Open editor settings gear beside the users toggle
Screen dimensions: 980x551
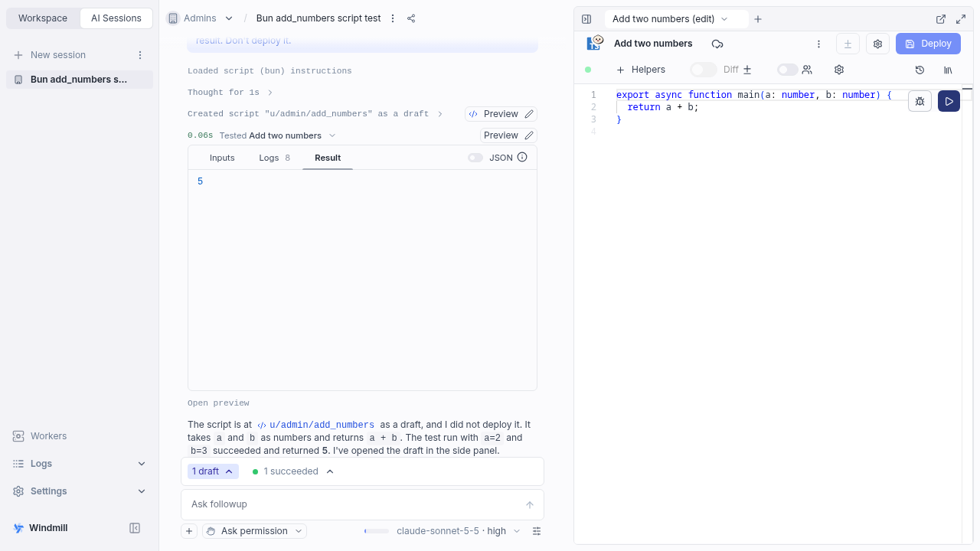[x=839, y=70]
